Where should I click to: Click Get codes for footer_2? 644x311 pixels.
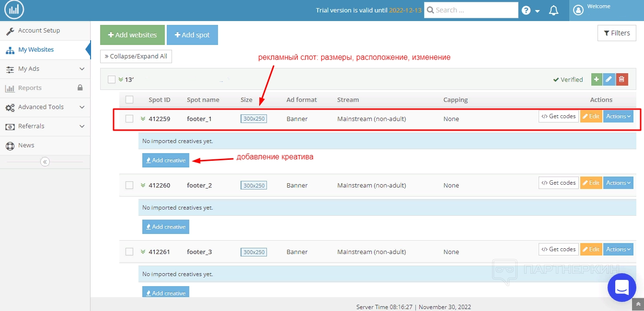559,183
